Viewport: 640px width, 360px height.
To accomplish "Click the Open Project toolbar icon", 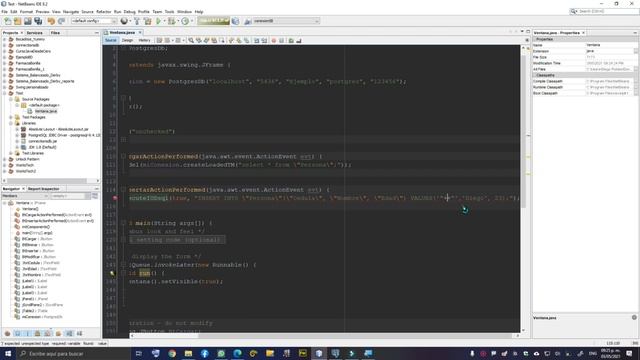I will tap(28, 21).
